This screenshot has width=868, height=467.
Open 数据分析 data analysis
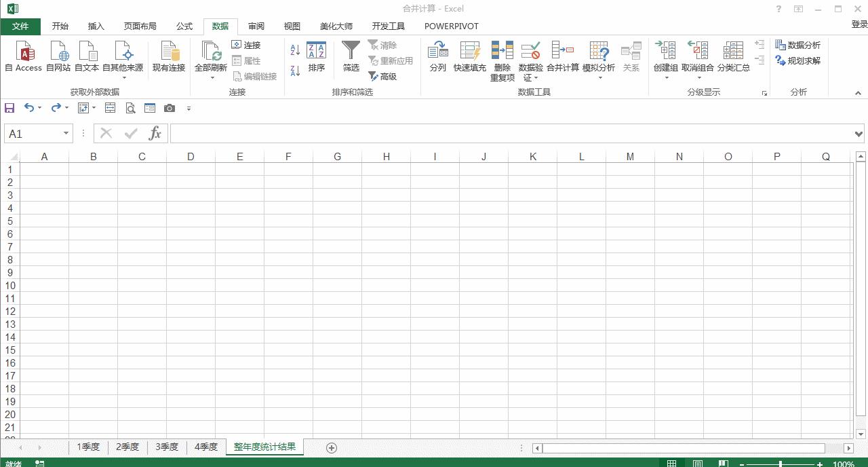pyautogui.click(x=798, y=45)
